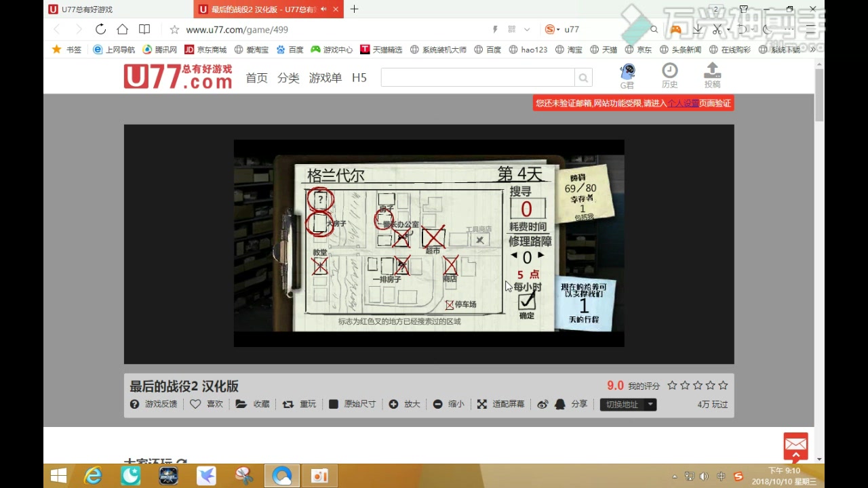Open the H5 menu item
Viewport: 868px width, 488px height.
click(x=359, y=78)
